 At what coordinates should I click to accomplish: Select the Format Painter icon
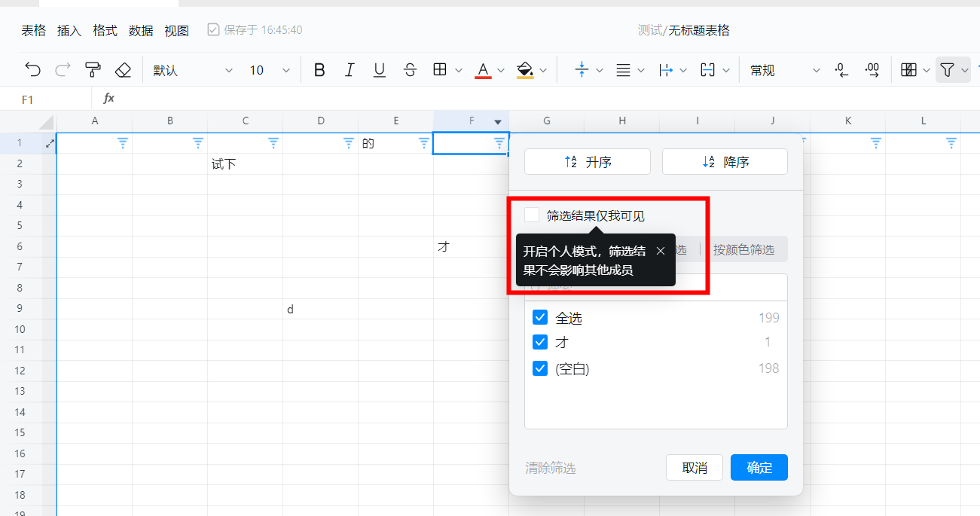pyautogui.click(x=92, y=69)
